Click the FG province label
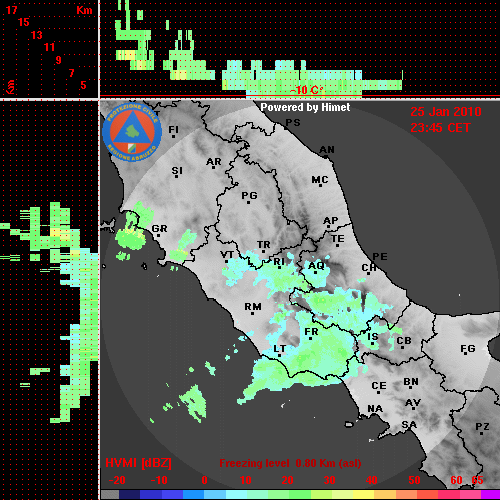This screenshot has height=500, width=500. (468, 349)
